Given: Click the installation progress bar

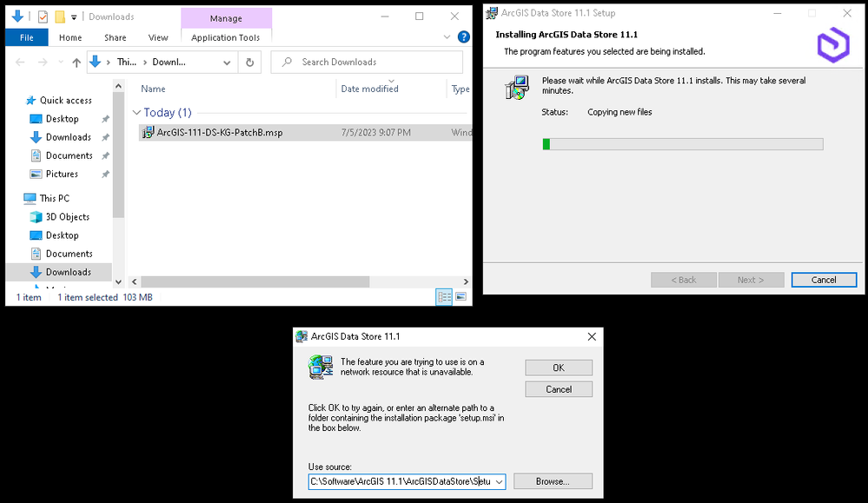Looking at the screenshot, I should click(x=683, y=144).
